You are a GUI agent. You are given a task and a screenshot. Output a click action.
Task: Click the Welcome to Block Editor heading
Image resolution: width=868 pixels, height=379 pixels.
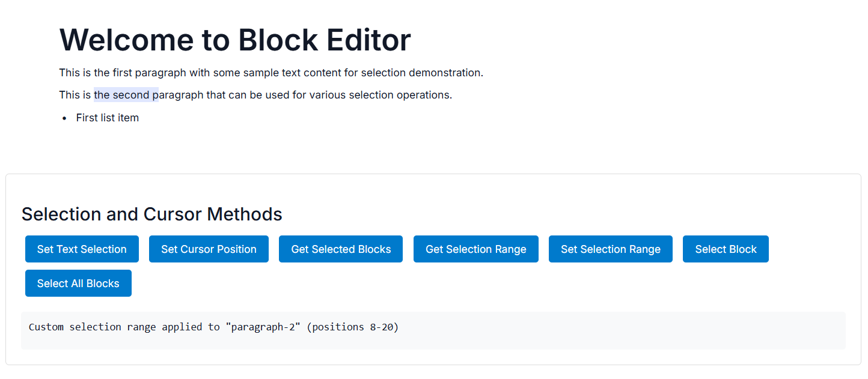pyautogui.click(x=235, y=40)
